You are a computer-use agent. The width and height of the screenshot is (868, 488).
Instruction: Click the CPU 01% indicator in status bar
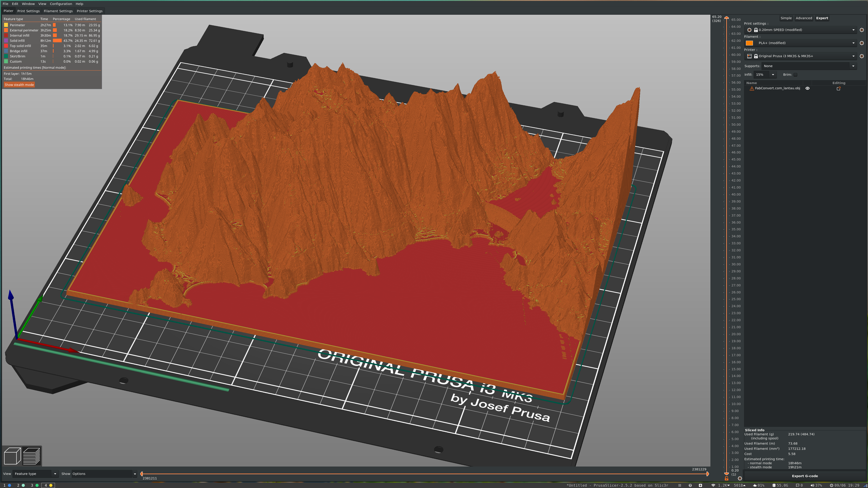click(759, 485)
